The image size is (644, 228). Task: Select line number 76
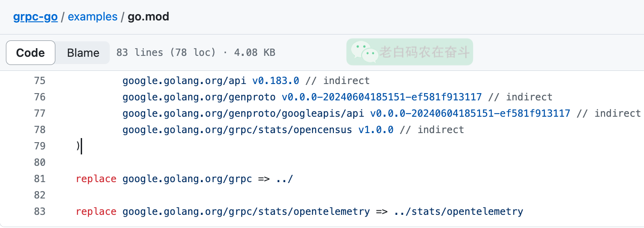pos(40,97)
